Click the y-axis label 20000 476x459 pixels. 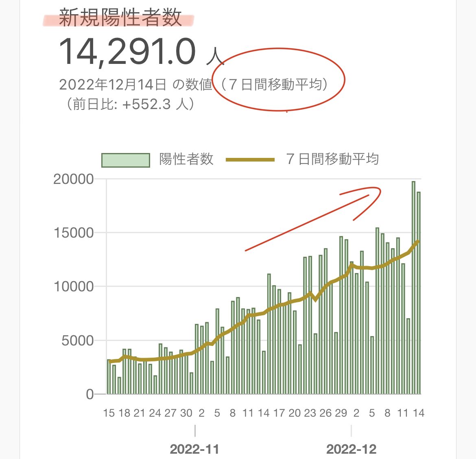pyautogui.click(x=74, y=179)
